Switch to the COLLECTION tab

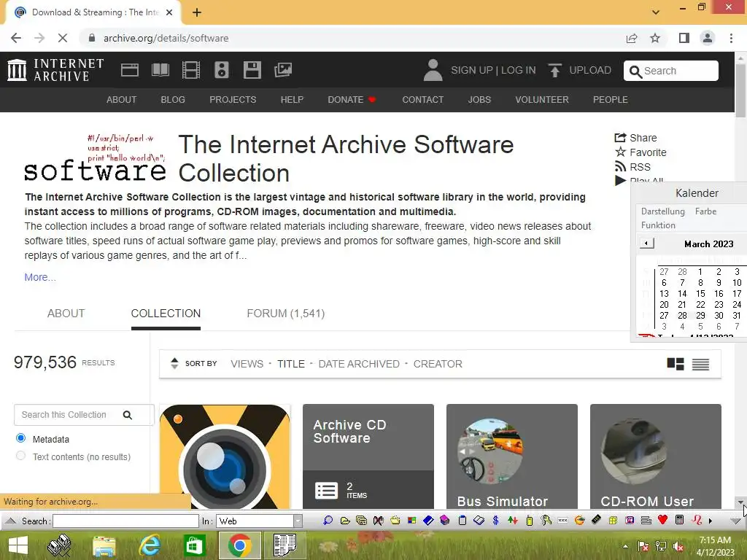click(x=166, y=314)
